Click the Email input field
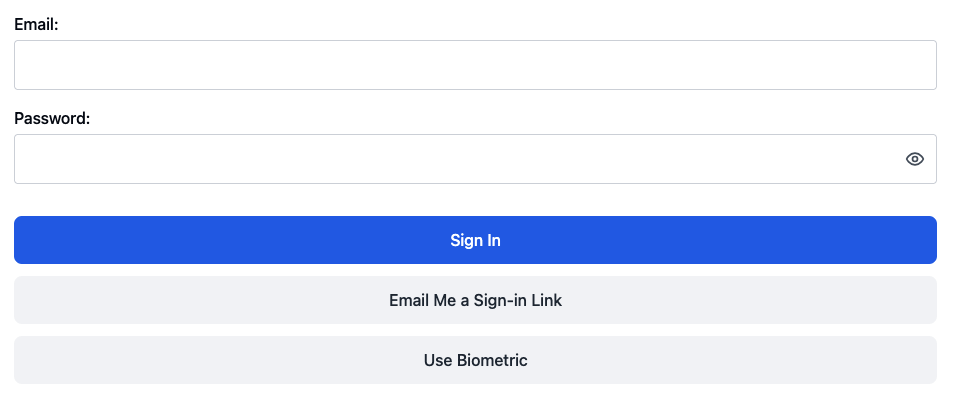The width and height of the screenshot is (954, 400). pos(475,65)
